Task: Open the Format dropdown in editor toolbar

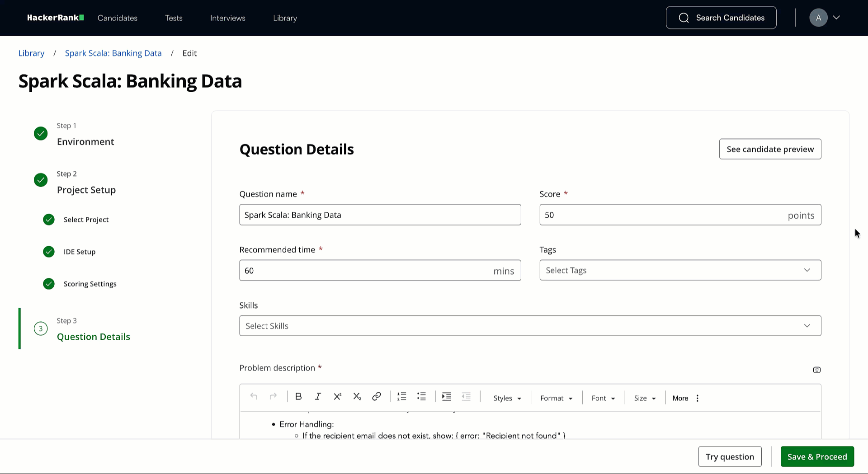Action: [x=556, y=398]
